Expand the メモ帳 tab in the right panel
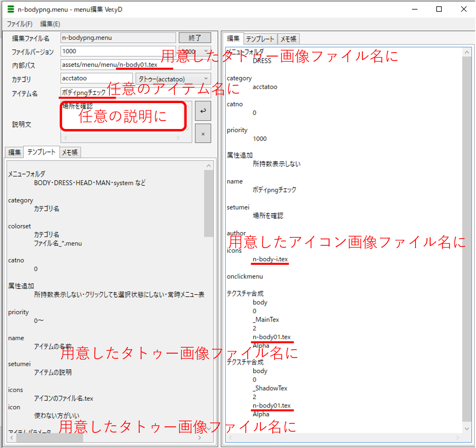The width and height of the screenshot is (476, 448). pyautogui.click(x=288, y=39)
